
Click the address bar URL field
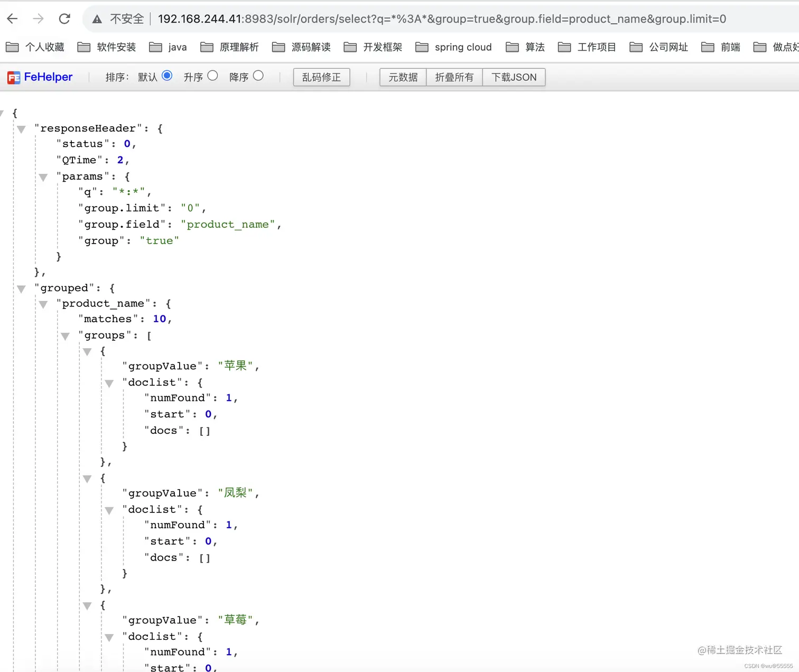[442, 19]
